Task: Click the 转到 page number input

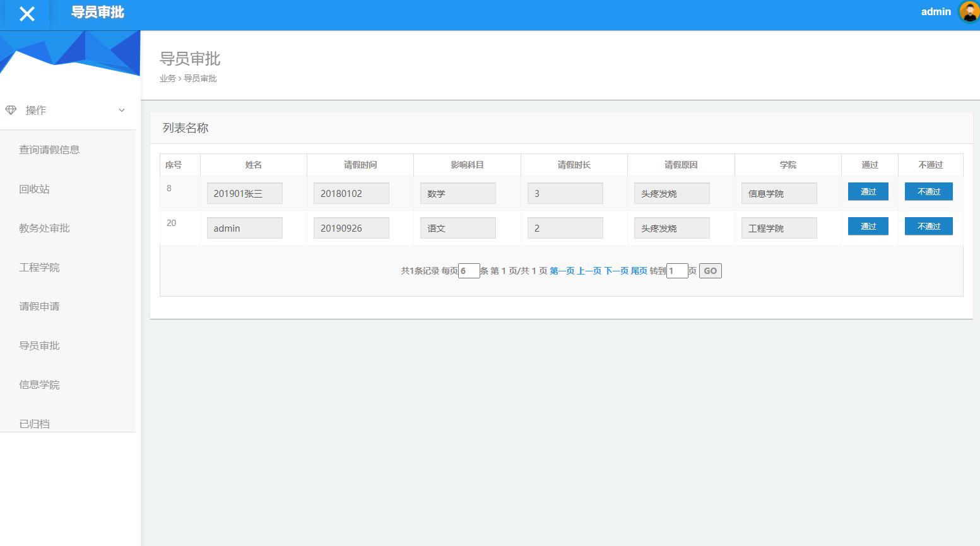Action: (676, 271)
